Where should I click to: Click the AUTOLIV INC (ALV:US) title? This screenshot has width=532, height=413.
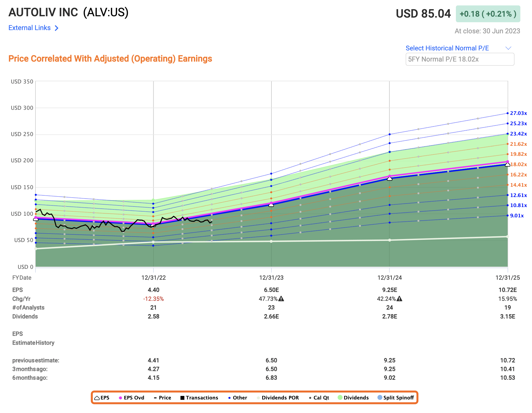click(69, 12)
